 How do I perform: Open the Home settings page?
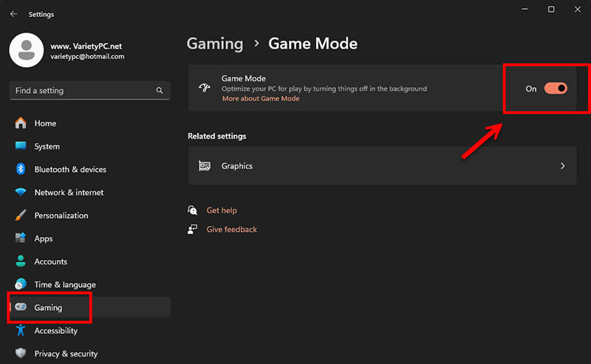point(89,123)
